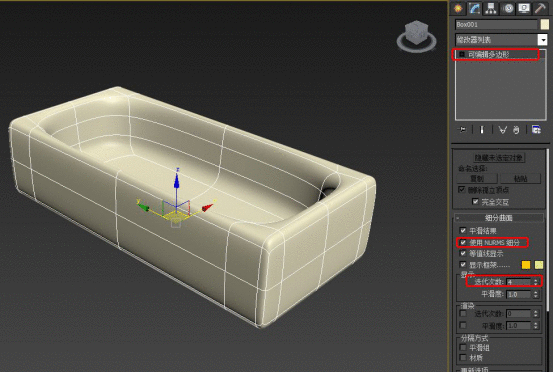Enable 平滑组 separate-by checkbox
The width and height of the screenshot is (553, 372).
[x=463, y=348]
